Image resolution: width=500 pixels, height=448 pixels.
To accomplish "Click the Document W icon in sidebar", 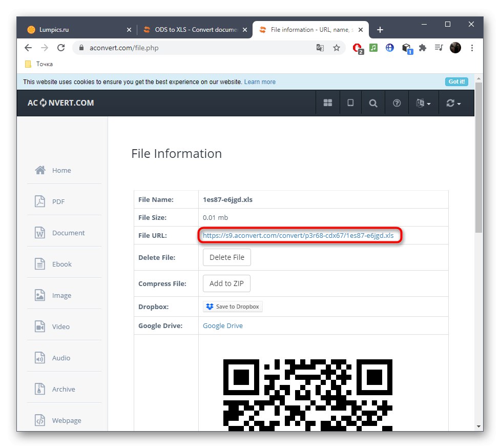I will click(x=40, y=233).
